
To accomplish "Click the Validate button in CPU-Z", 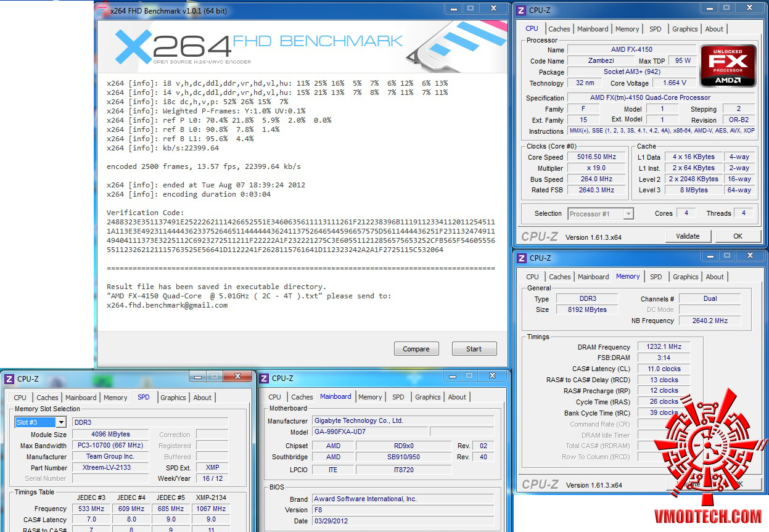I will (x=688, y=235).
